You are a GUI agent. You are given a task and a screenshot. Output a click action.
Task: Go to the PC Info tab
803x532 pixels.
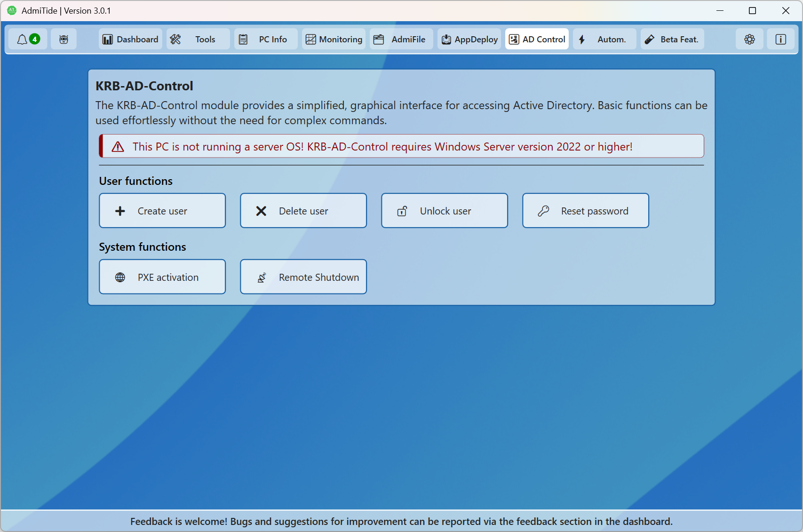[266, 40]
